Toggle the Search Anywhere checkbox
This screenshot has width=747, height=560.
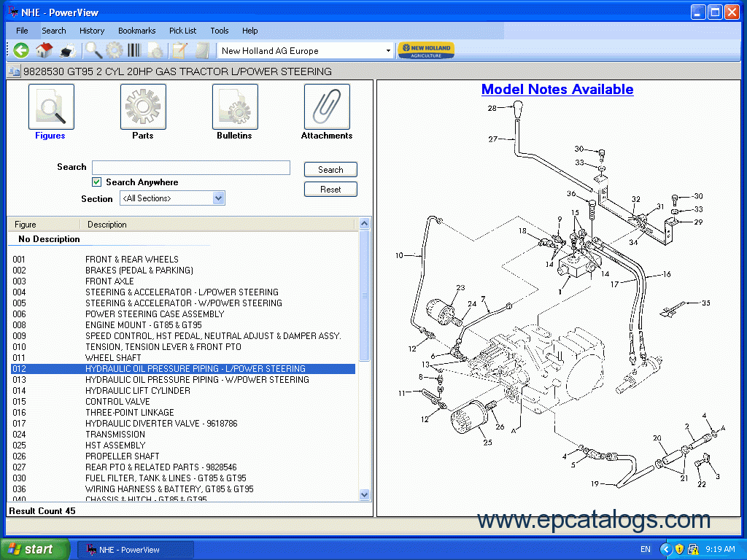point(96,182)
